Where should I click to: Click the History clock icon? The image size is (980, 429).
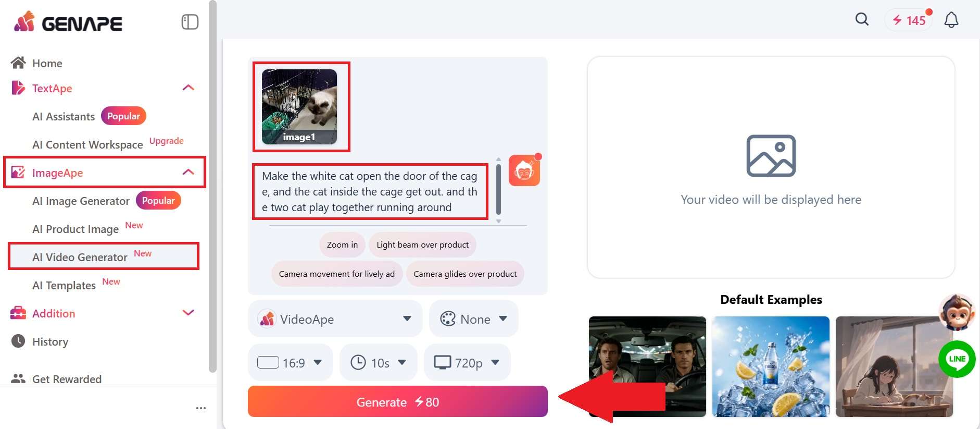(x=18, y=341)
